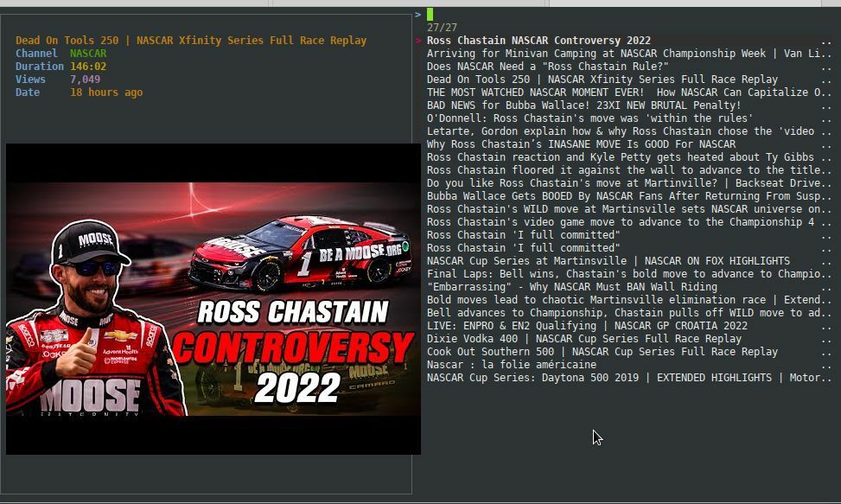Select 'Nascar : la folie américaine' row

click(628, 365)
